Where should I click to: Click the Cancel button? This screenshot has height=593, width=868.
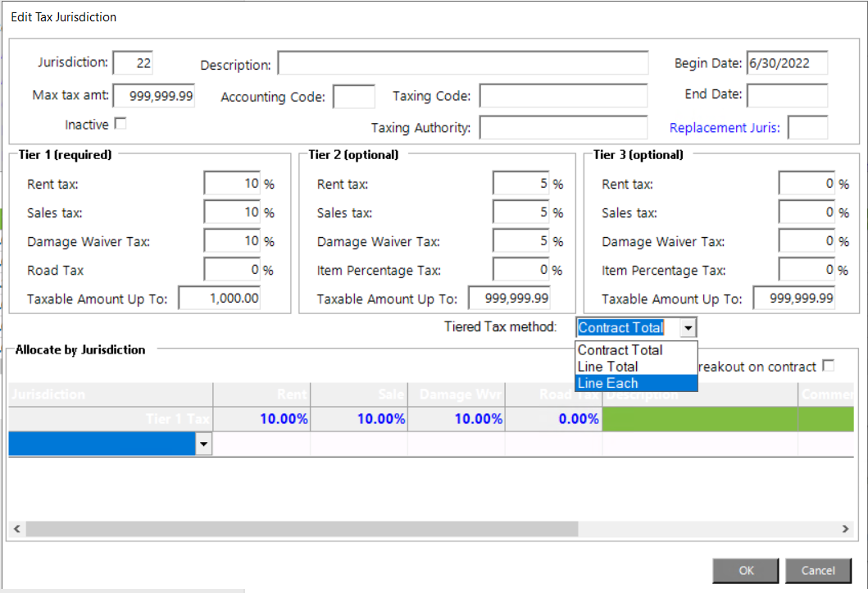817,570
